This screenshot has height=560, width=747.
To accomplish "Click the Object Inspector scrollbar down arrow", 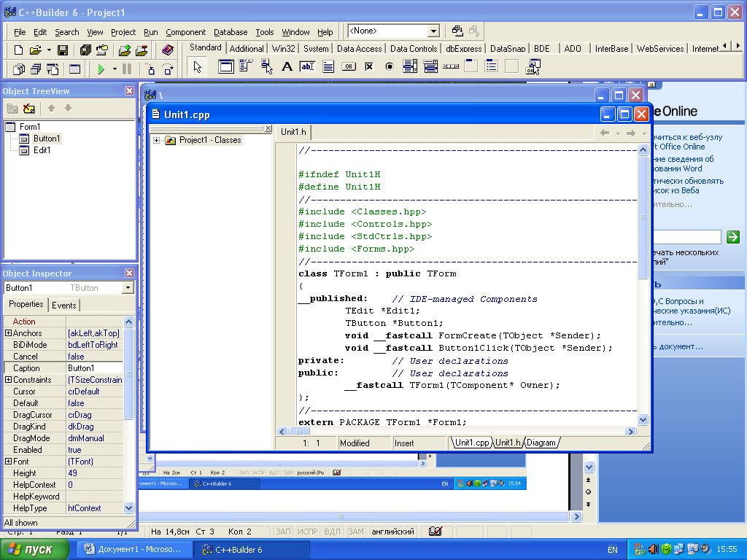I will pyautogui.click(x=128, y=508).
